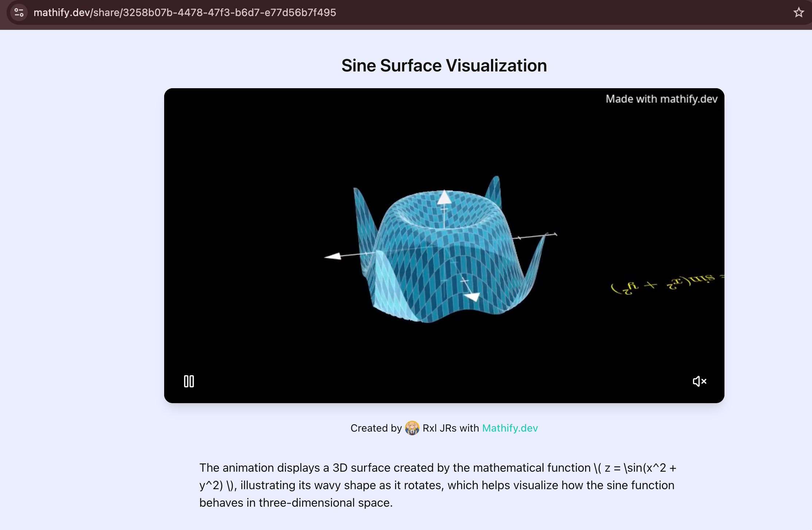This screenshot has height=530, width=812.
Task: Unmute the video sound
Action: click(699, 381)
